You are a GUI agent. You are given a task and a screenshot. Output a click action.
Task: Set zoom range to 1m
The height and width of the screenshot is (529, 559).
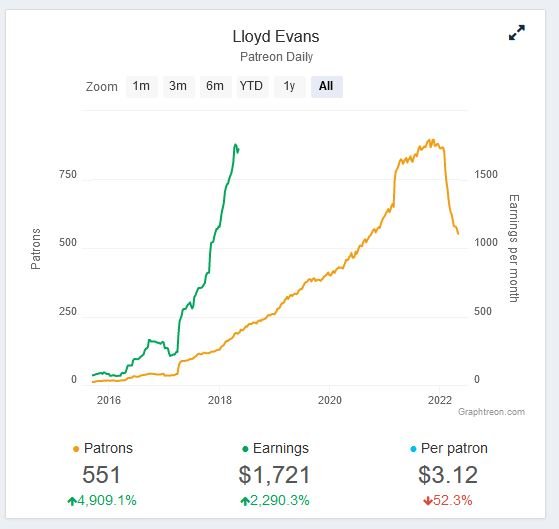tap(142, 86)
